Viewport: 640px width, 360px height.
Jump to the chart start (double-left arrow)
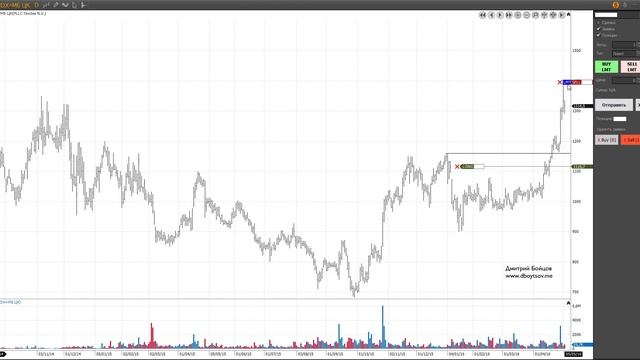click(x=482, y=15)
